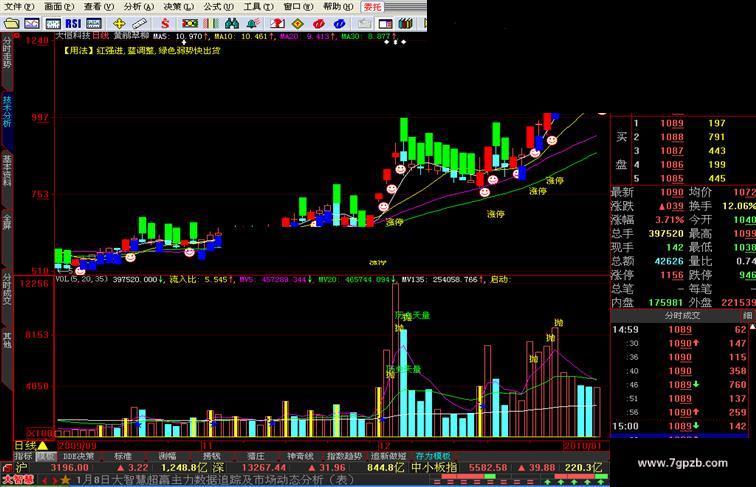Click the blue leaf toolbar icon
This screenshot has height=487, width=756.
(x=339, y=23)
